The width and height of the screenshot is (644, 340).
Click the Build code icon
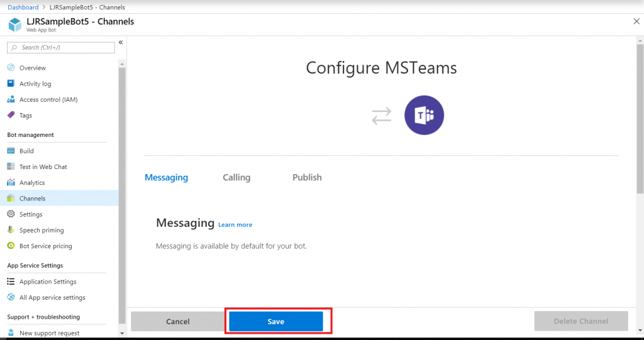coord(11,151)
